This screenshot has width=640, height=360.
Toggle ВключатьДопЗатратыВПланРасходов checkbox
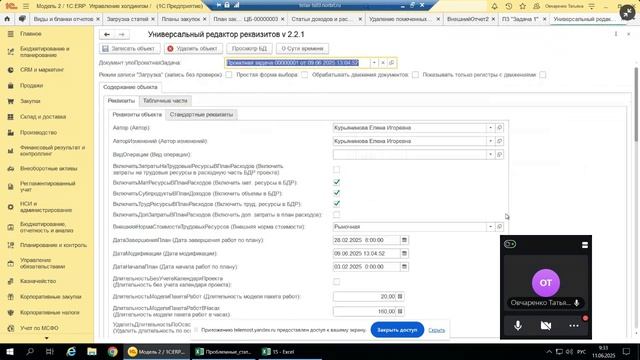coord(336,214)
